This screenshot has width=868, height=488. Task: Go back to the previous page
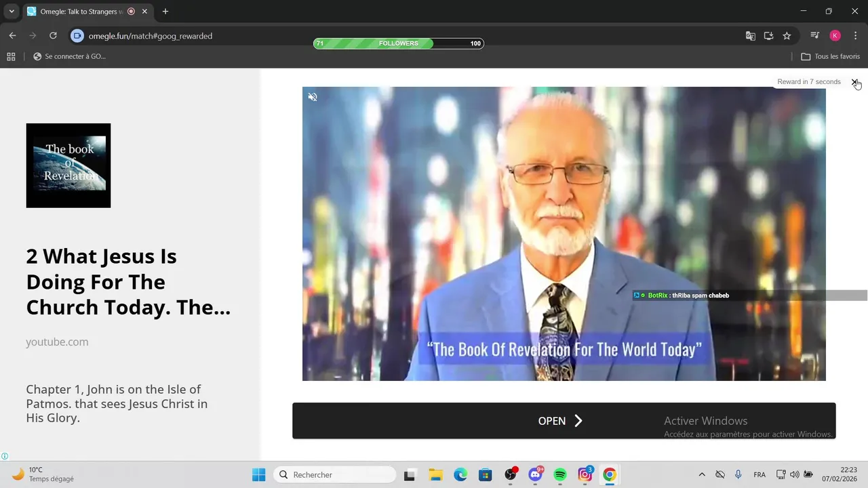point(12,36)
